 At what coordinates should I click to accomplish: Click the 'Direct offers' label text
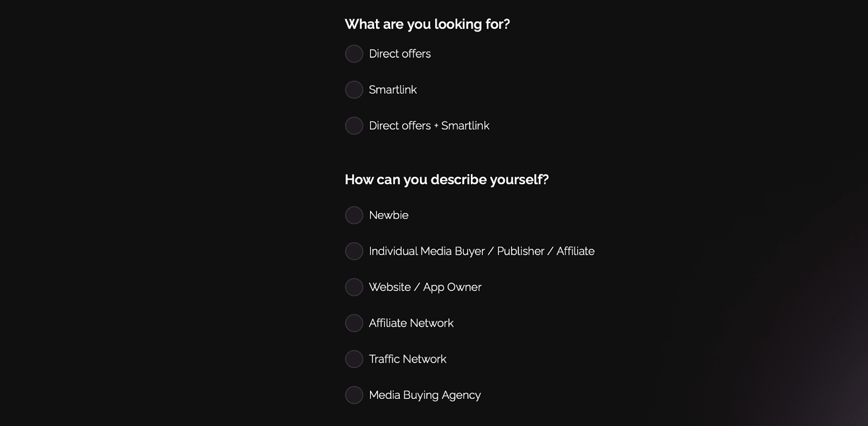pyautogui.click(x=400, y=54)
